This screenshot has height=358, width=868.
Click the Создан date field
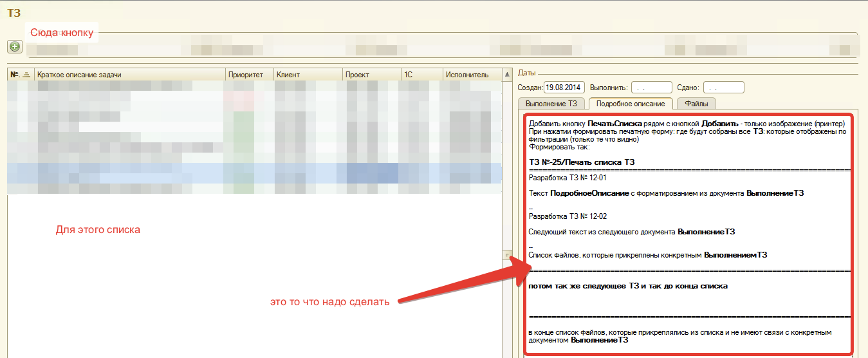click(562, 88)
